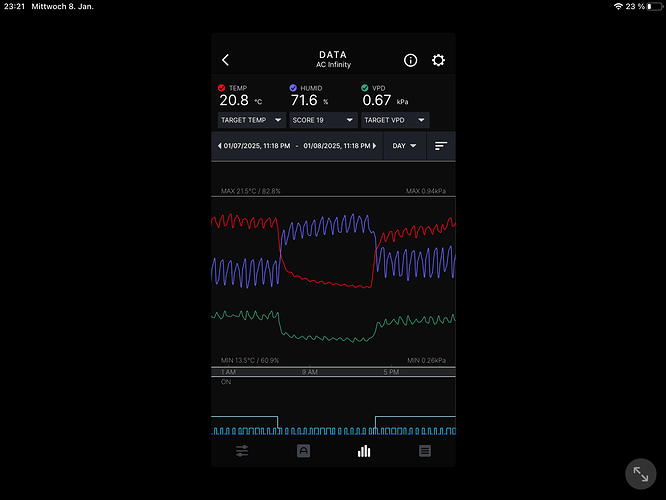
Task: Go back using the top-left arrow
Action: (x=225, y=60)
